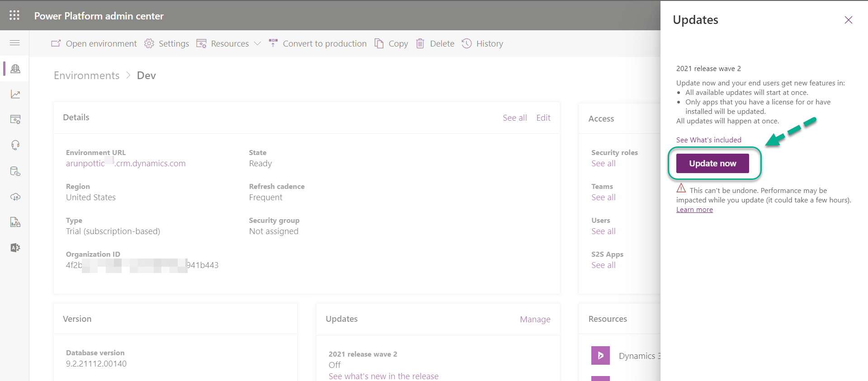Click the Convert to production icon
The image size is (868, 381).
pos(273,43)
